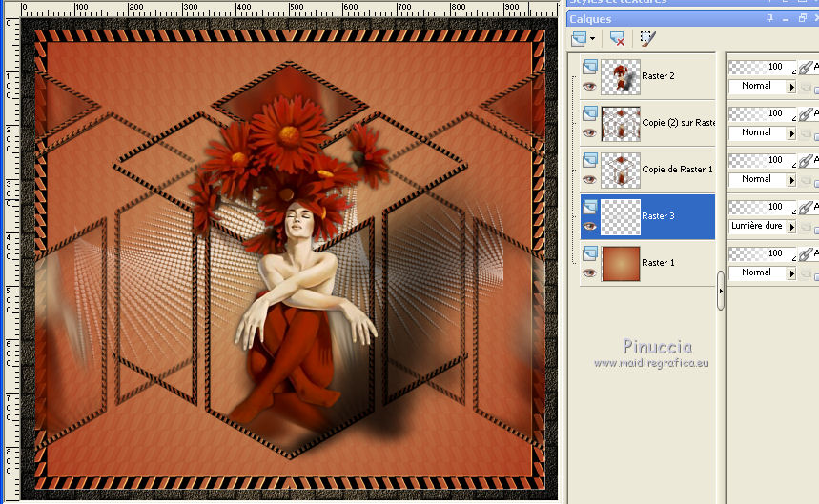The width and height of the screenshot is (819, 504).
Task: Hide the Raster 2 layer via eye icon
Action: (590, 86)
